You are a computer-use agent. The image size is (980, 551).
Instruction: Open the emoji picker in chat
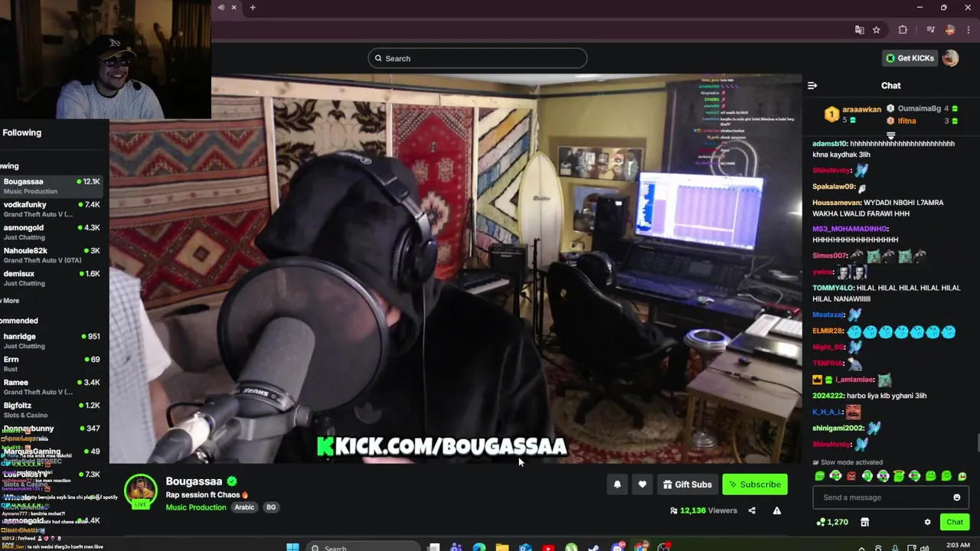[x=956, y=497]
